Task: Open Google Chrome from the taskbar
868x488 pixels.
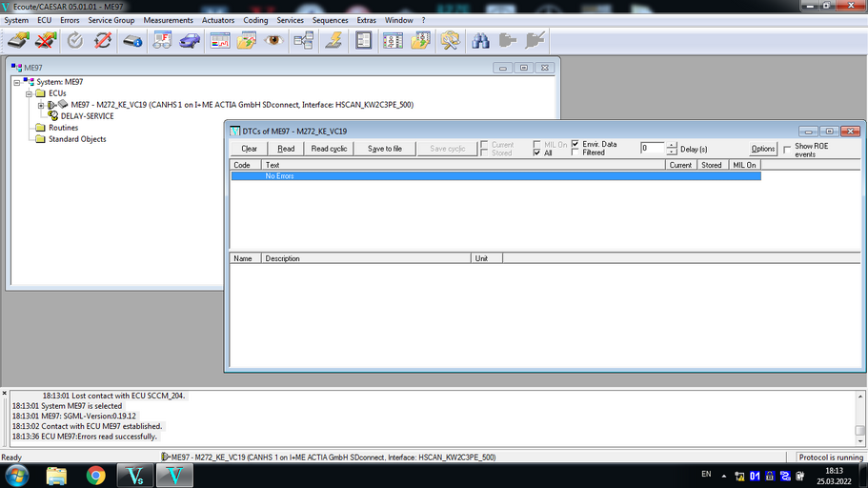Action: tap(96, 476)
